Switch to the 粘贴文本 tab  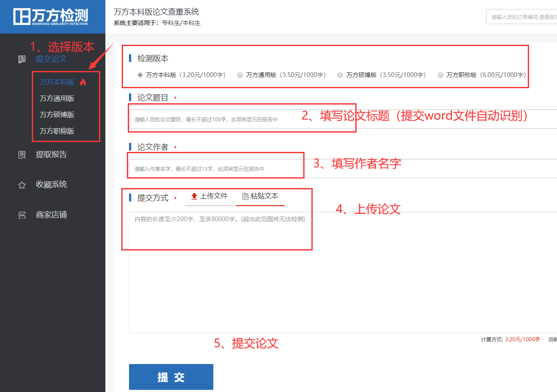(x=260, y=196)
